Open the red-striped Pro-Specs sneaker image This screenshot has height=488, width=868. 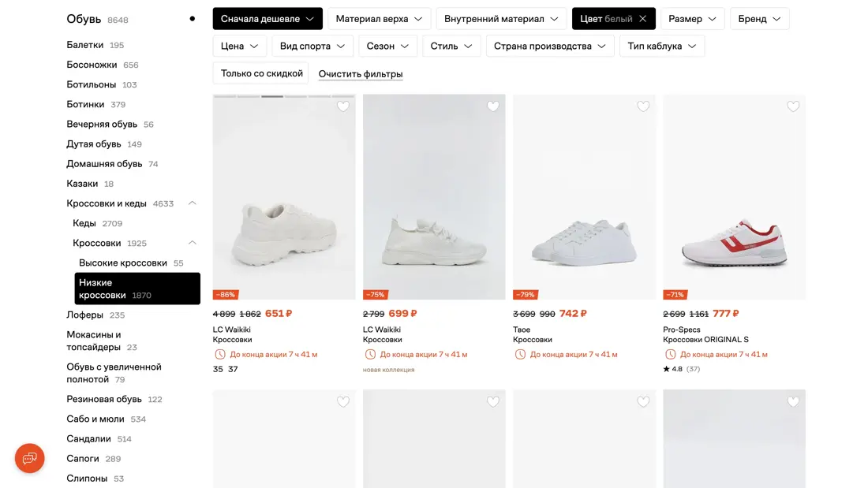[734, 197]
